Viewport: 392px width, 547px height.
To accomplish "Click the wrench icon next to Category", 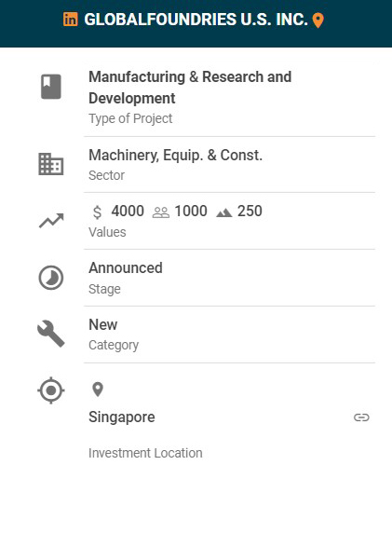I will tap(51, 334).
